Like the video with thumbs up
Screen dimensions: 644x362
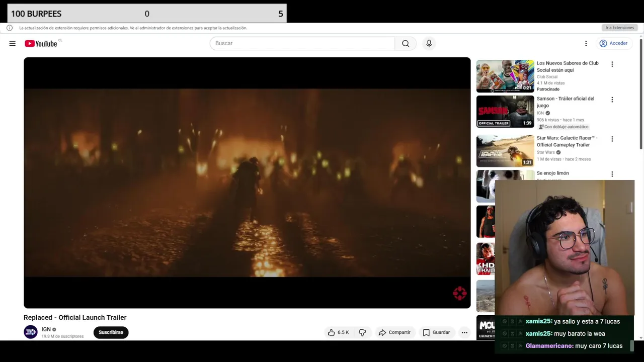[338, 332]
